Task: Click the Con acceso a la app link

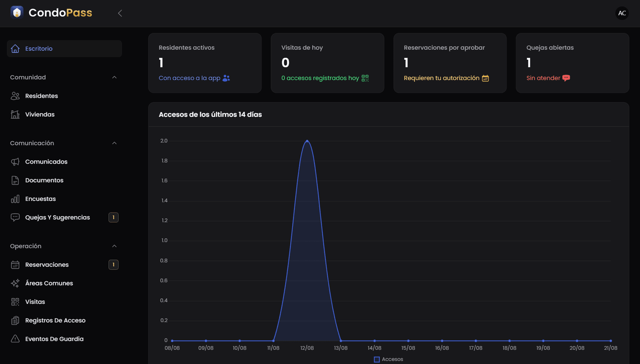Action: 189,78
